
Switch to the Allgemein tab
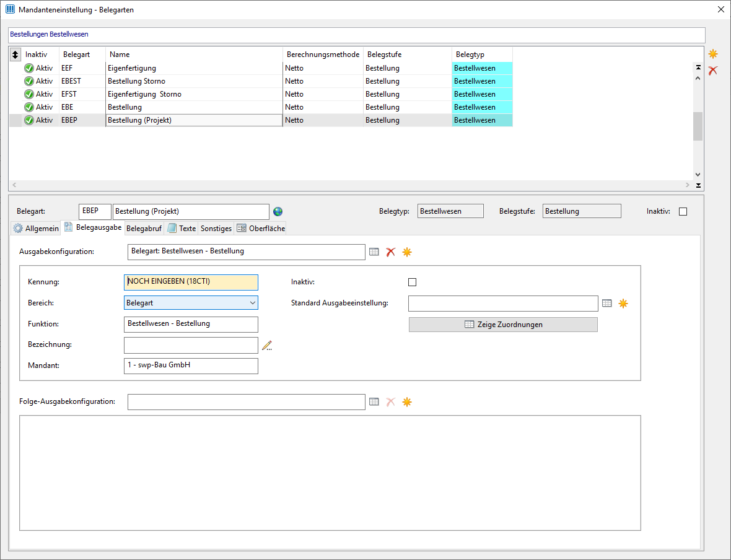[36, 229]
